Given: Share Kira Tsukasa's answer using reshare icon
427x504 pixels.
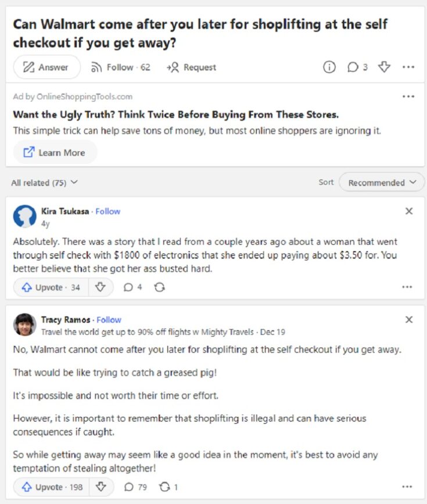Looking at the screenshot, I should tap(159, 287).
